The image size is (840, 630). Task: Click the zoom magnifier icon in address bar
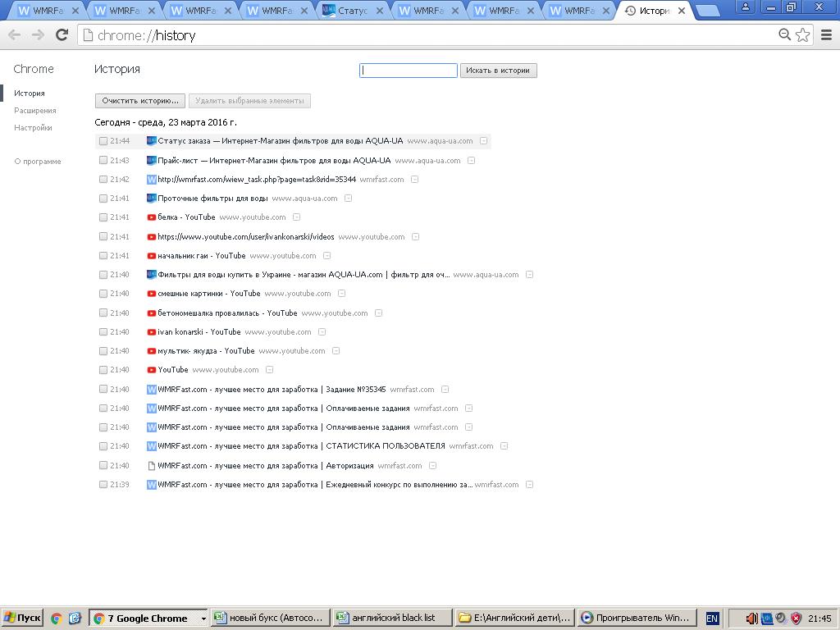click(784, 34)
